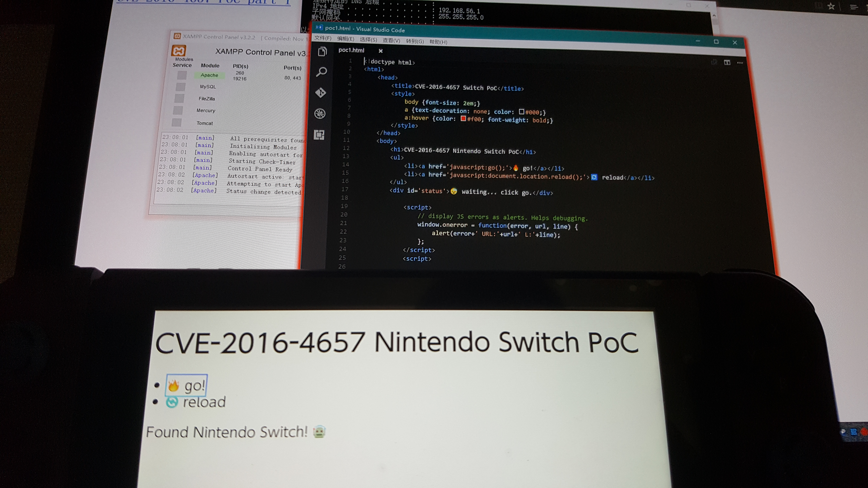Open the Search icon in activity bar
This screenshot has width=868, height=488.
(321, 71)
